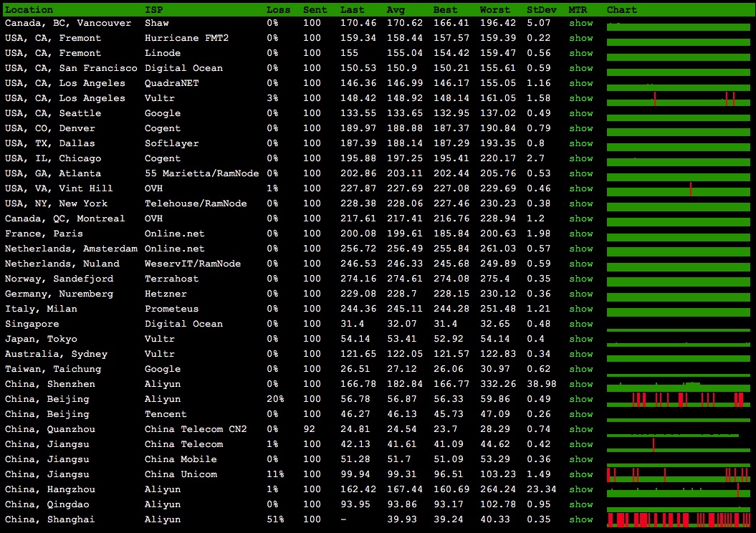Show MTR for Hurricane FMT2 Fremont
The height and width of the screenshot is (533, 756).
[x=580, y=37]
